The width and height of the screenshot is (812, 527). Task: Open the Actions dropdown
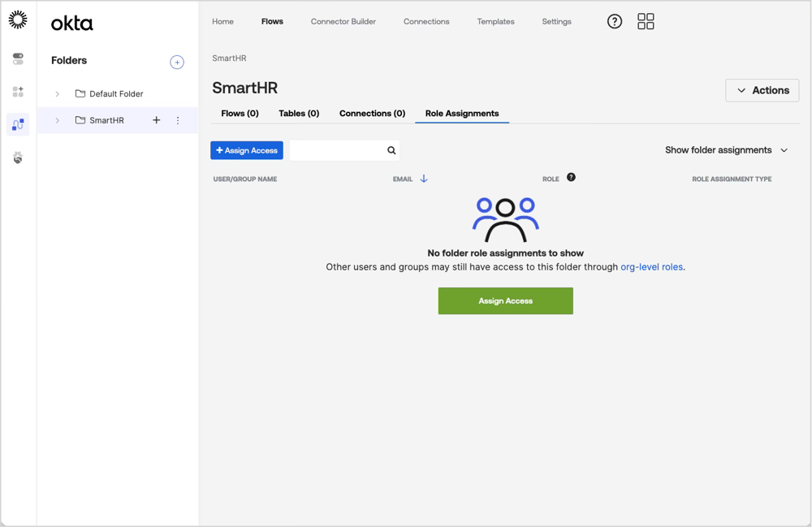click(762, 90)
